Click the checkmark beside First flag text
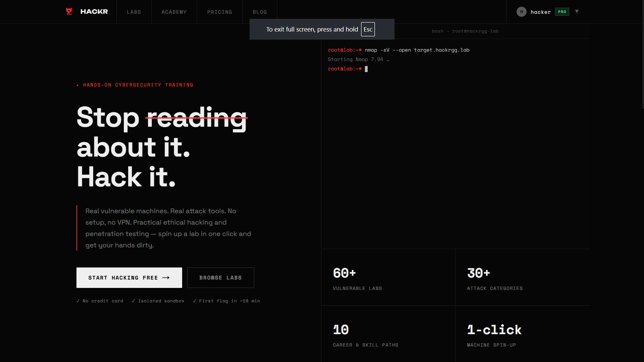 coord(195,301)
